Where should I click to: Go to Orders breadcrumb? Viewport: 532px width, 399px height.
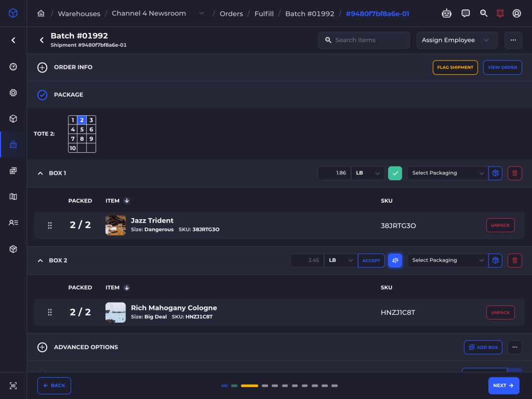(232, 14)
